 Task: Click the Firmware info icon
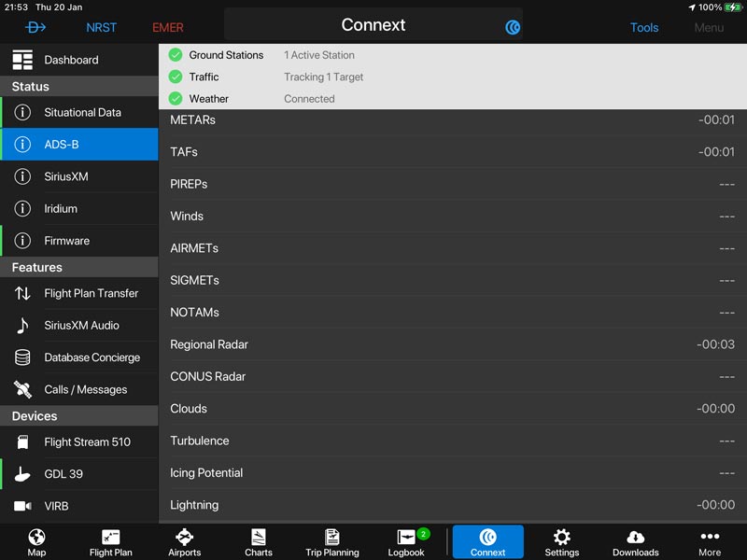pos(22,241)
